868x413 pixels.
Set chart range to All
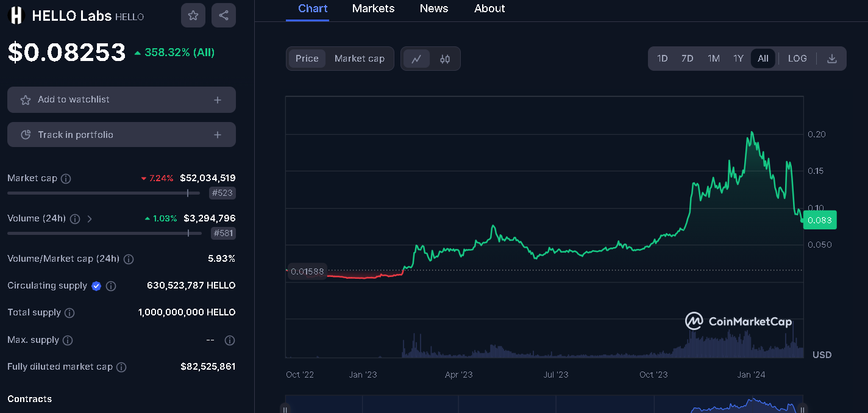(763, 59)
